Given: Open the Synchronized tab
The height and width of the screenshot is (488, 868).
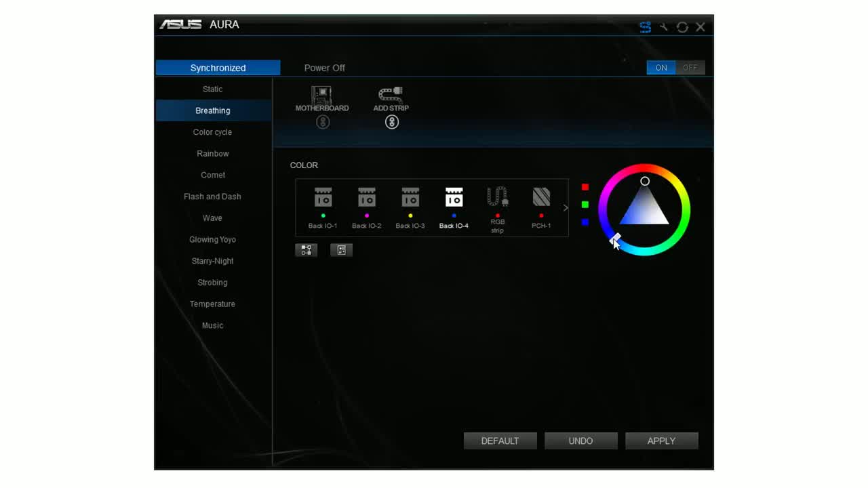Looking at the screenshot, I should tap(218, 68).
